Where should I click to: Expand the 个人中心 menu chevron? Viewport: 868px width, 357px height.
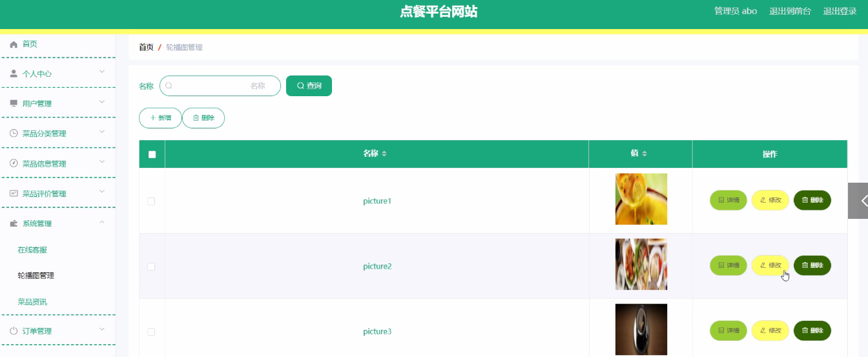tap(101, 73)
